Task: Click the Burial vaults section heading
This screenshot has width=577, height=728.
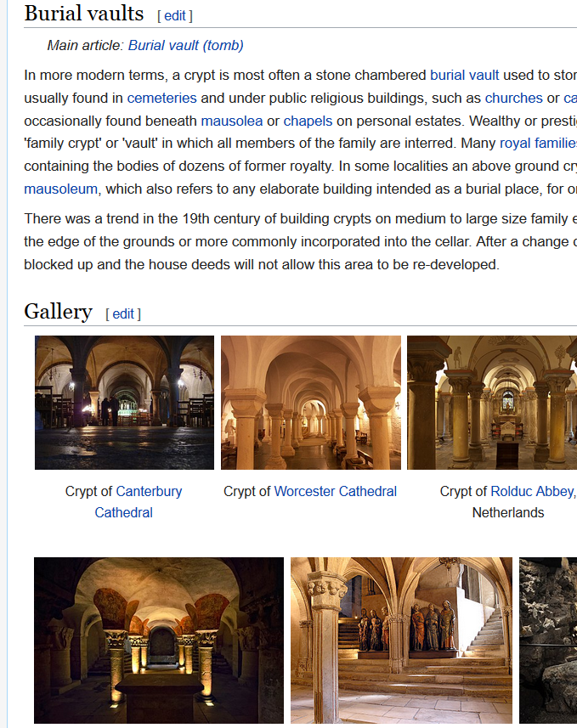Action: point(84,14)
